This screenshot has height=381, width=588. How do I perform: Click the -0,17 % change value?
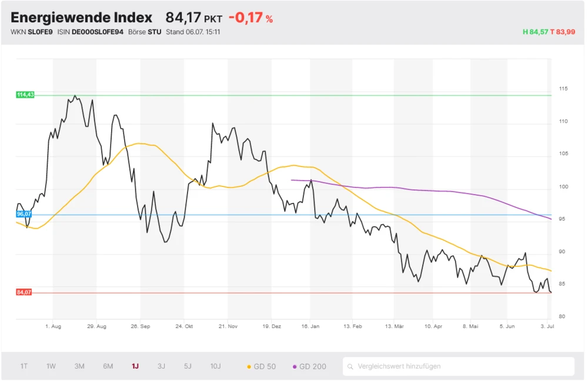click(x=250, y=18)
